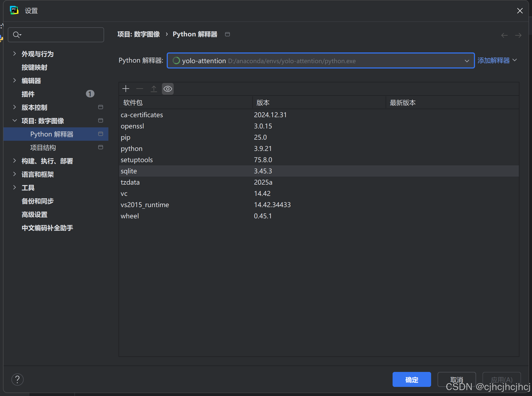Click 项目: 数字图像 breadcrumb link
The image size is (532, 396).
click(x=139, y=34)
